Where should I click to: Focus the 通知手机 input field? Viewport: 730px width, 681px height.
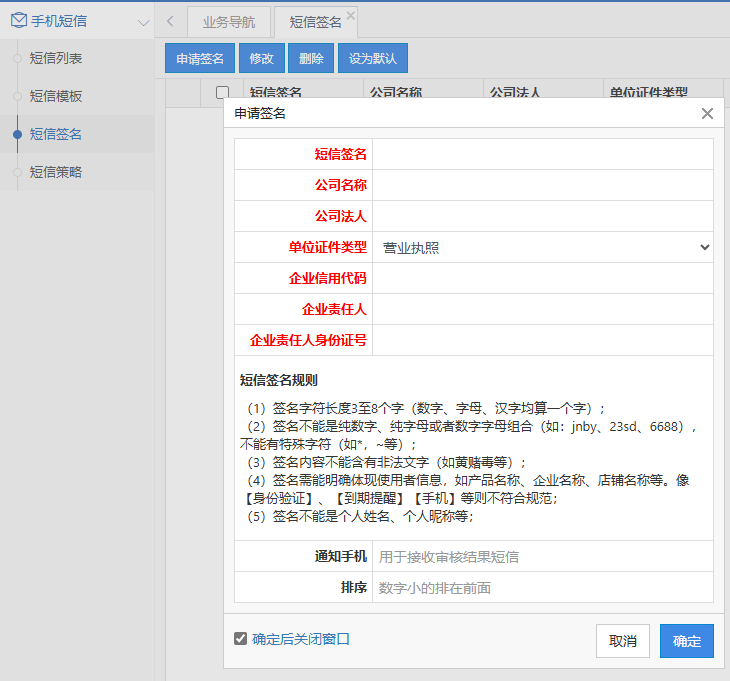pyautogui.click(x=542, y=556)
